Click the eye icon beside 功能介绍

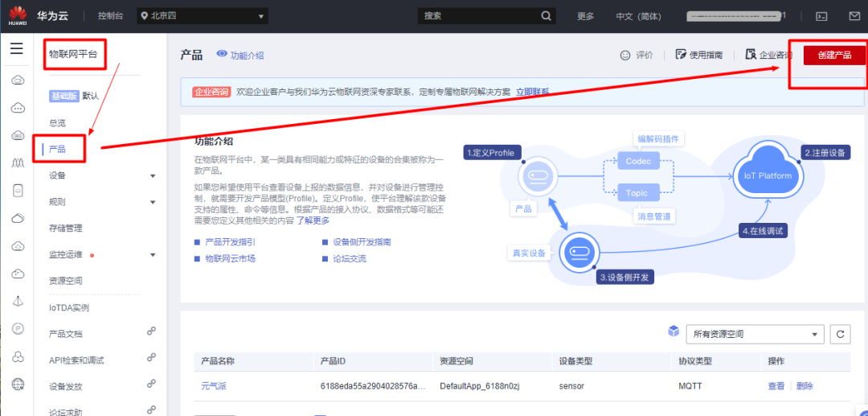coord(222,54)
